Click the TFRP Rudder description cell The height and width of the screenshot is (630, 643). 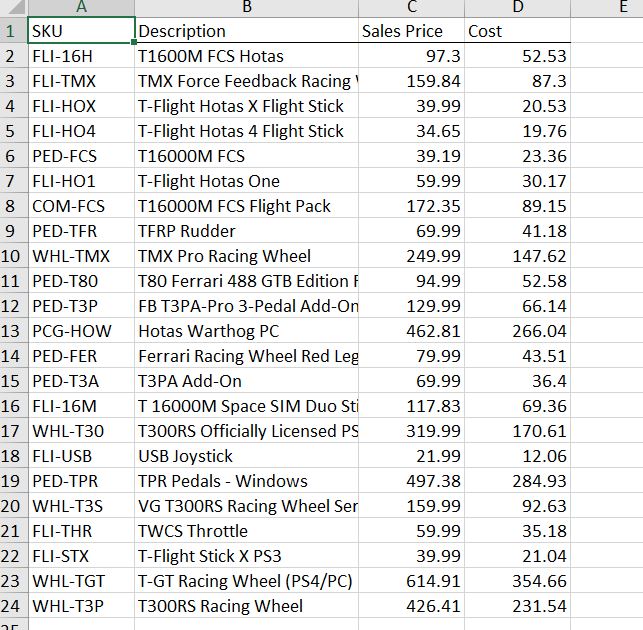pos(246,231)
